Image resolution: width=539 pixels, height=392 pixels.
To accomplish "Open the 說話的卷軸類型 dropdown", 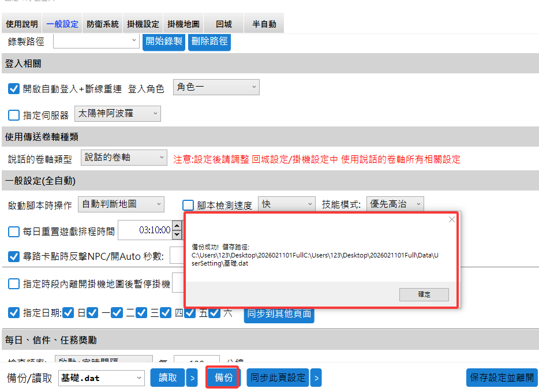I will pyautogui.click(x=123, y=158).
